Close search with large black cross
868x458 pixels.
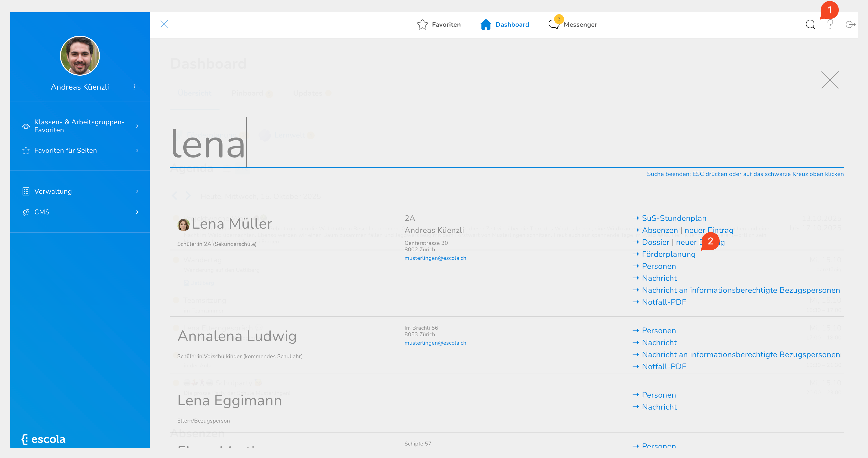click(x=830, y=80)
